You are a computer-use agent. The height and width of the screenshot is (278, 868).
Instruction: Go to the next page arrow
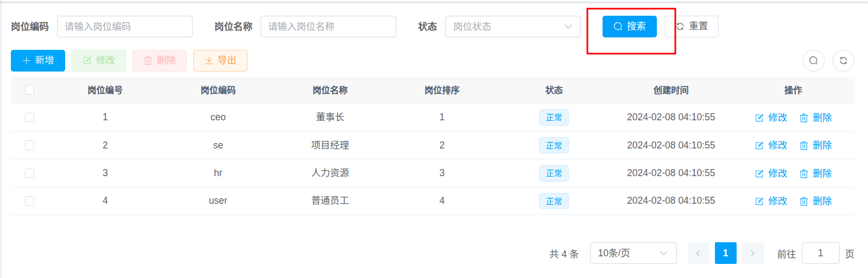point(752,253)
